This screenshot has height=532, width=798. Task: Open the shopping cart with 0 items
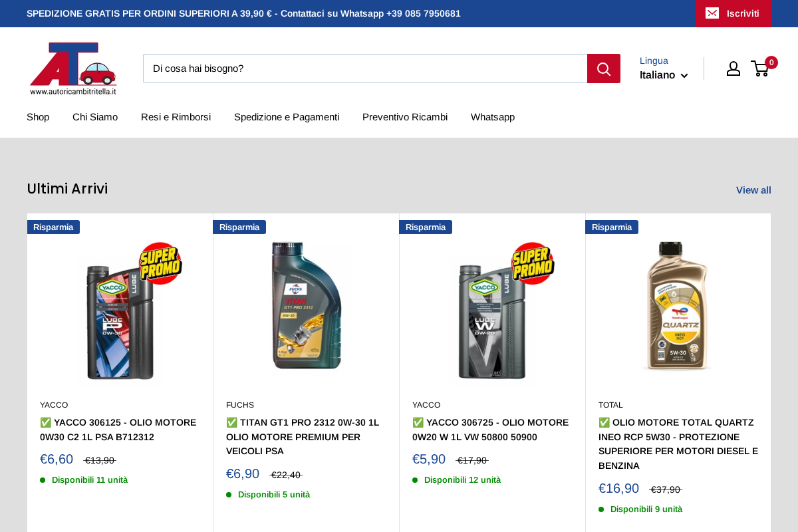pos(760,68)
